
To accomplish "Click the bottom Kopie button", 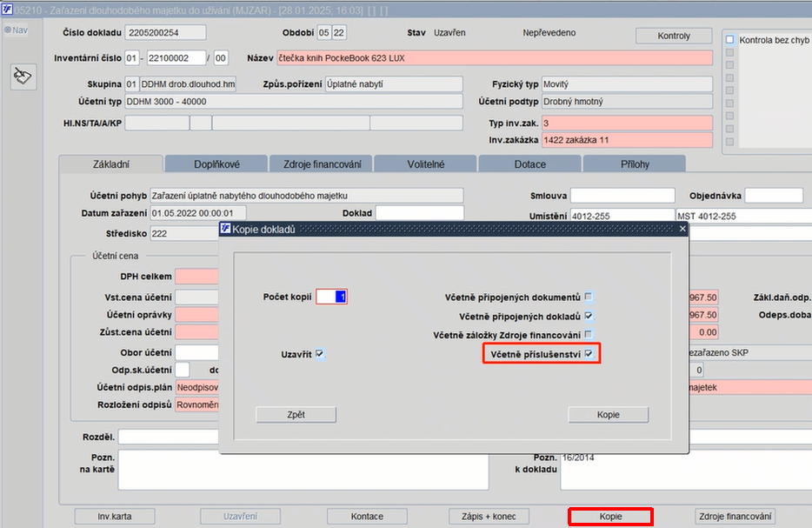I will [610, 516].
